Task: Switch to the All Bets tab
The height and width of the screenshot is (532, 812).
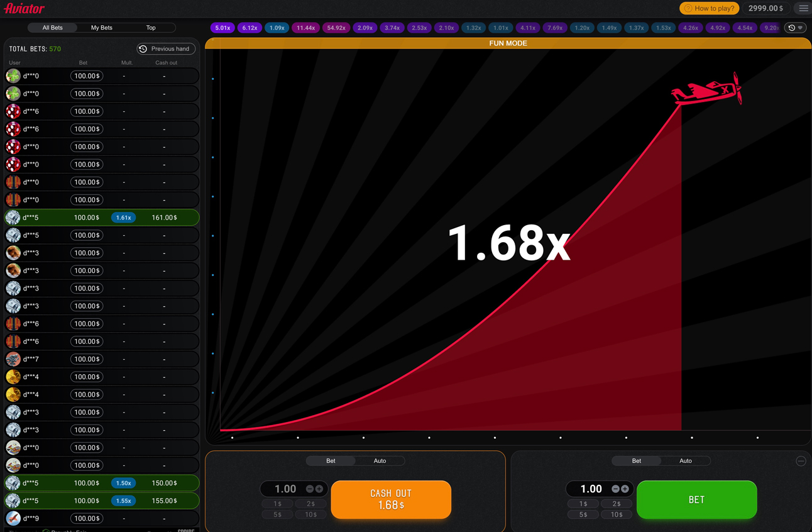Action: coord(53,28)
